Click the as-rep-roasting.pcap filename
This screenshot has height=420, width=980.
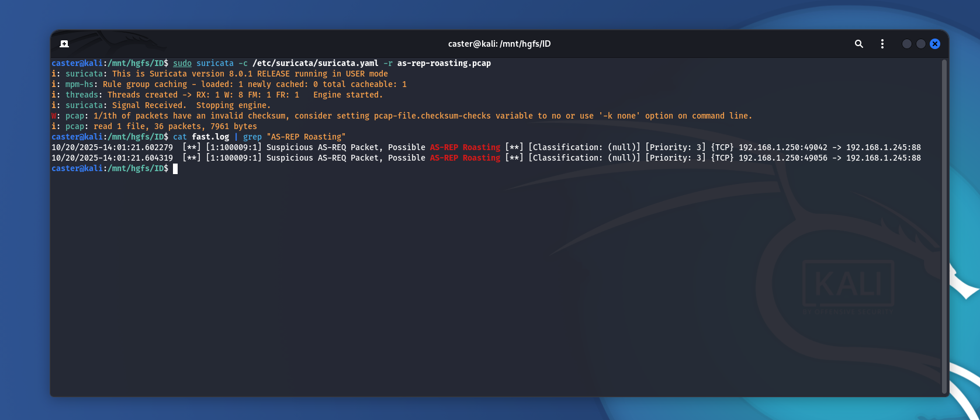[x=444, y=64]
